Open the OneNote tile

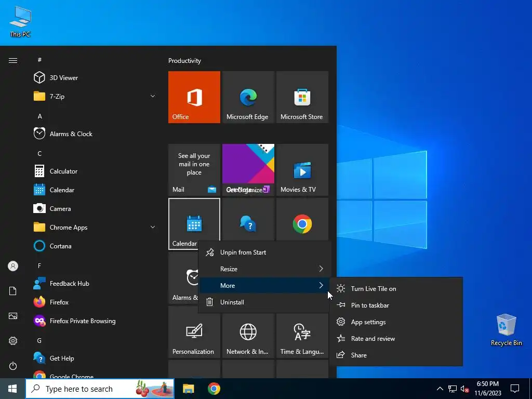pos(248,170)
